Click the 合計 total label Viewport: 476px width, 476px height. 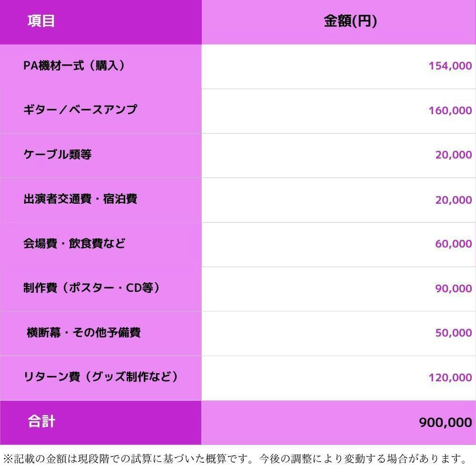(41, 422)
